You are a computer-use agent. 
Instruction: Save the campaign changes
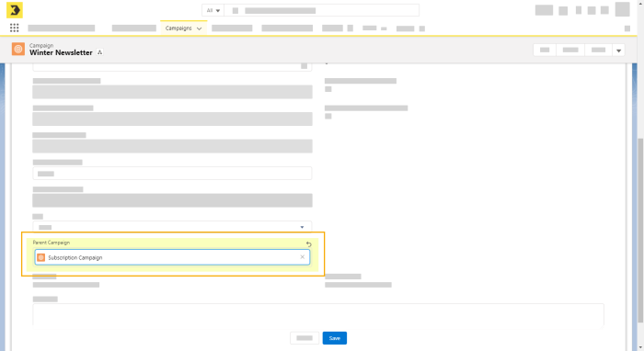(x=335, y=338)
